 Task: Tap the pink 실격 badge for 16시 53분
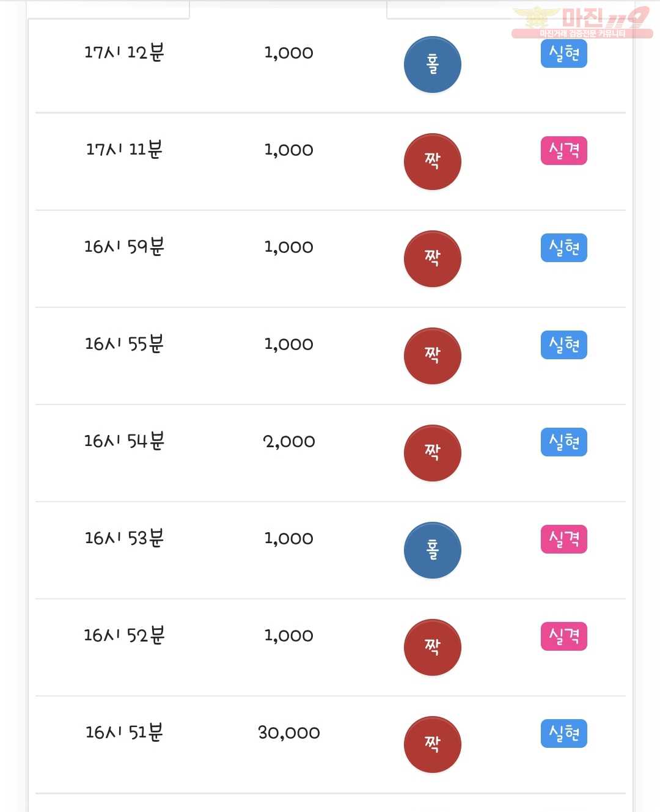point(563,539)
